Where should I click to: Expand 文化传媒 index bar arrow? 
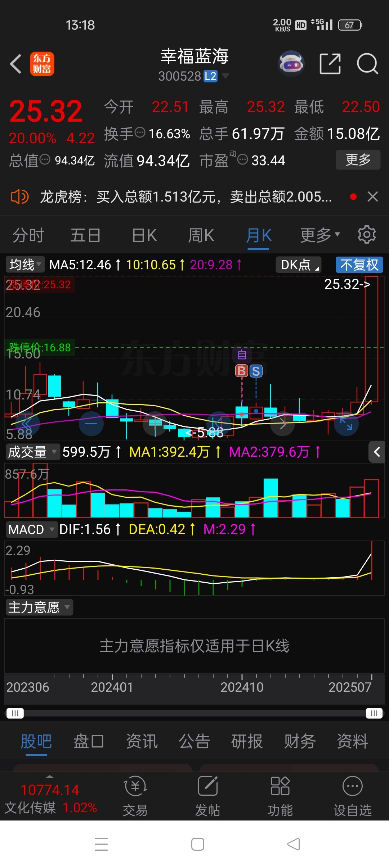point(50,776)
